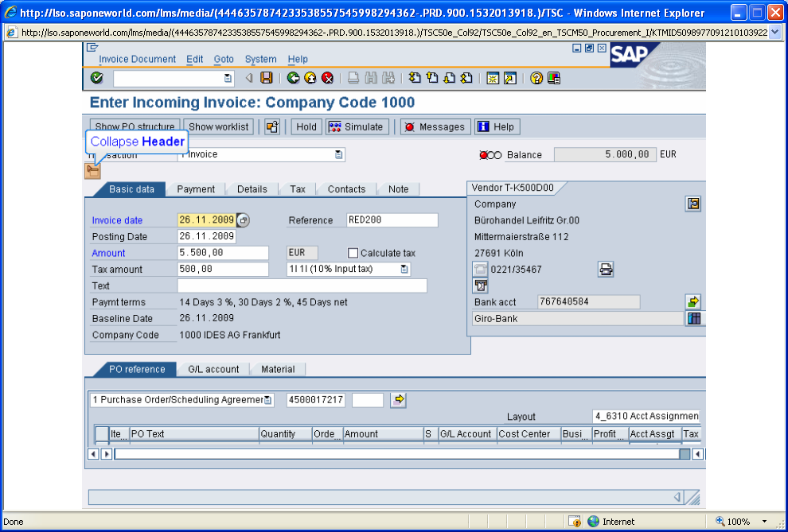Screen dimensions: 788x532
Task: Switch to the Payment tab
Action: pos(196,189)
